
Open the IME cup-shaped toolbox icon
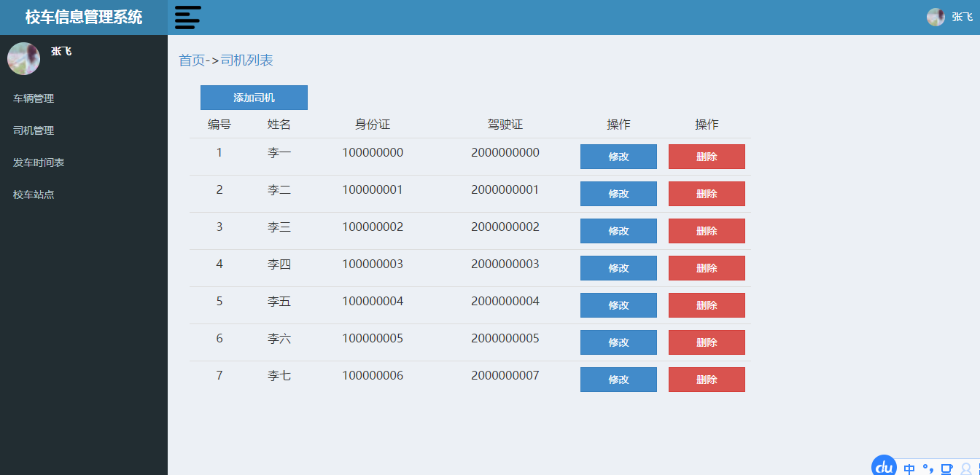(946, 469)
